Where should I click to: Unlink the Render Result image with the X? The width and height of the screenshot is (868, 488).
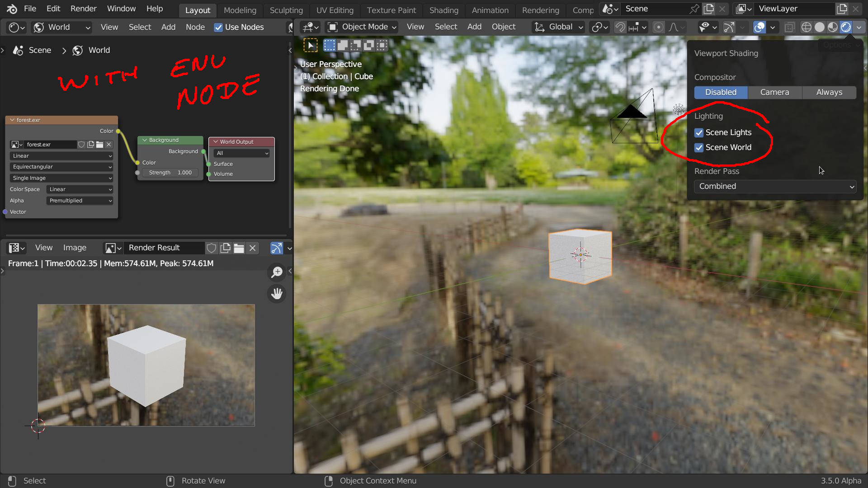(252, 248)
